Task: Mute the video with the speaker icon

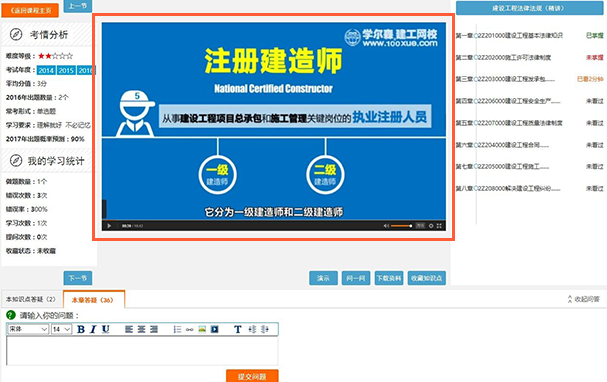Action: 386,226
